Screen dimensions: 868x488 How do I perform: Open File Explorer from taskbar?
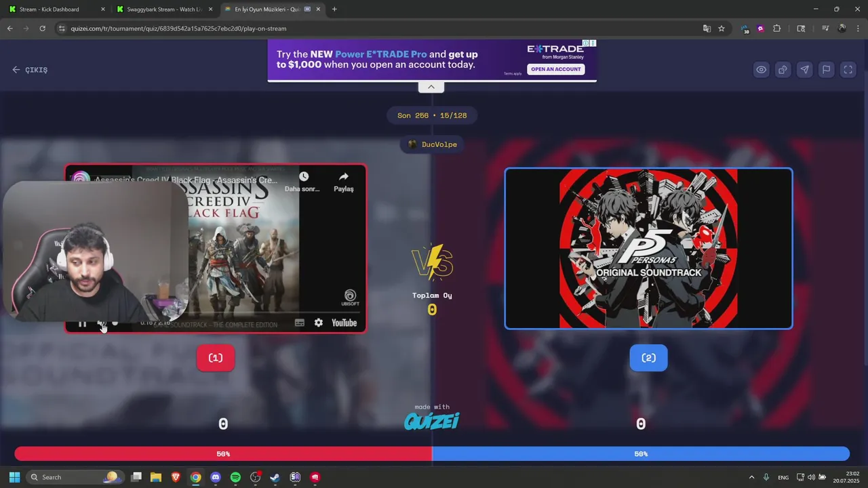tap(156, 477)
